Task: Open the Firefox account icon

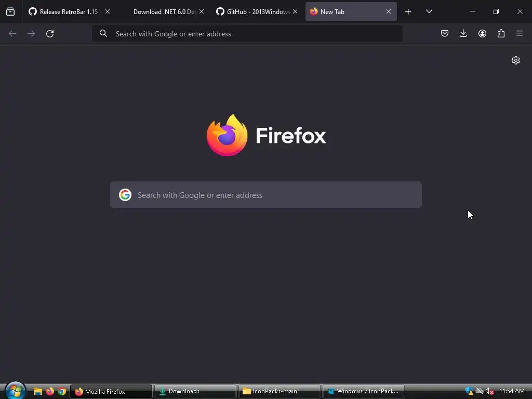Action: click(482, 33)
